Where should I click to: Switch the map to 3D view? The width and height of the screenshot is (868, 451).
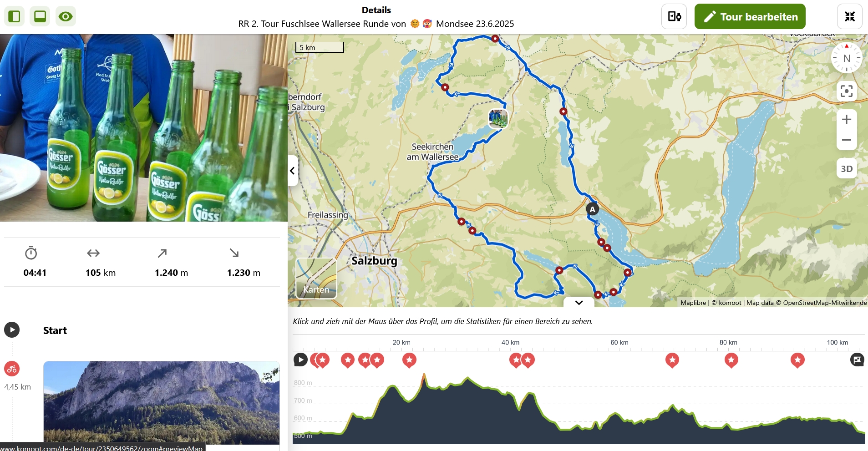click(x=846, y=169)
